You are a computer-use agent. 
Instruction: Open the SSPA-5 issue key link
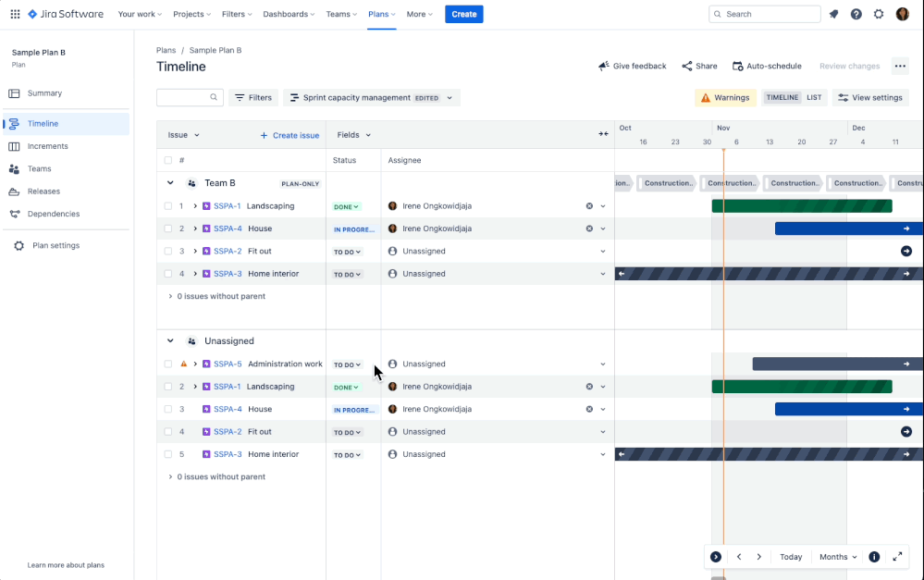coord(228,364)
